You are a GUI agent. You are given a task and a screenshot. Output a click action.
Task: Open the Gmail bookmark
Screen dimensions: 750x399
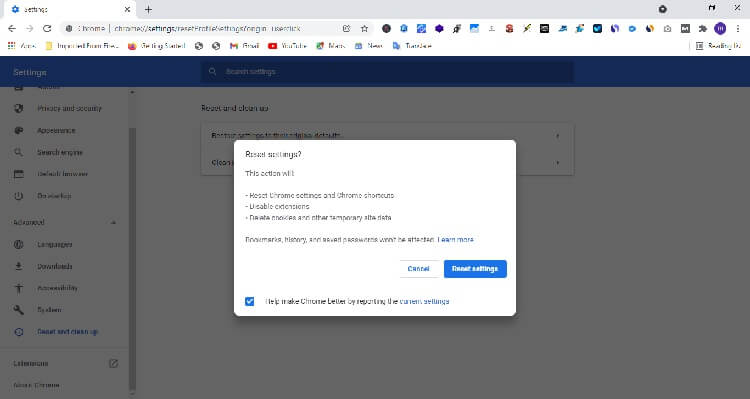[x=245, y=46]
